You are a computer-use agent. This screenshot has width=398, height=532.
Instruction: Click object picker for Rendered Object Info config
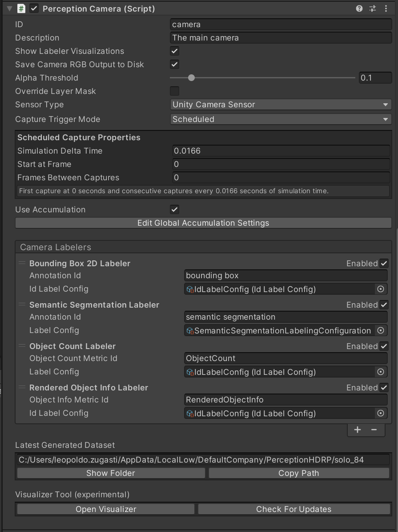381,414
